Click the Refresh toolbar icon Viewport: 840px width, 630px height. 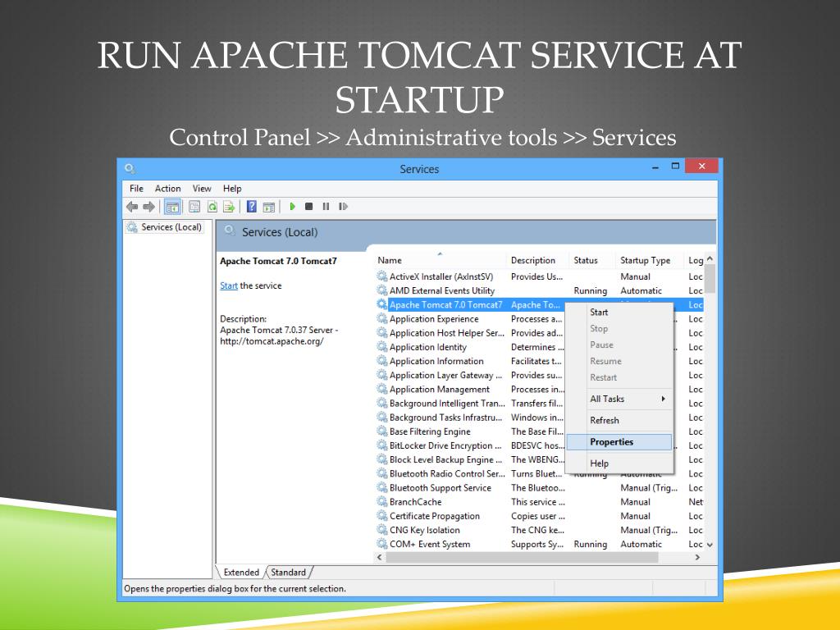pyautogui.click(x=212, y=207)
